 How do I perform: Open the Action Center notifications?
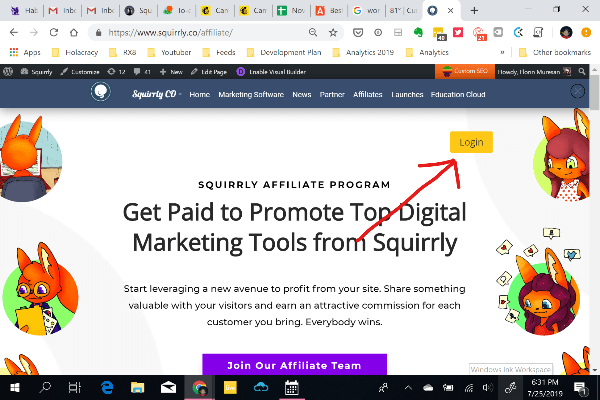(580, 388)
